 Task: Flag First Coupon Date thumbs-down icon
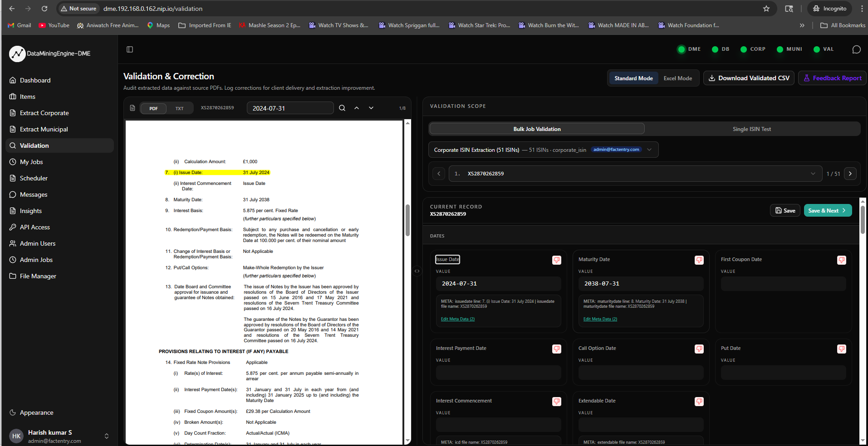tap(842, 260)
